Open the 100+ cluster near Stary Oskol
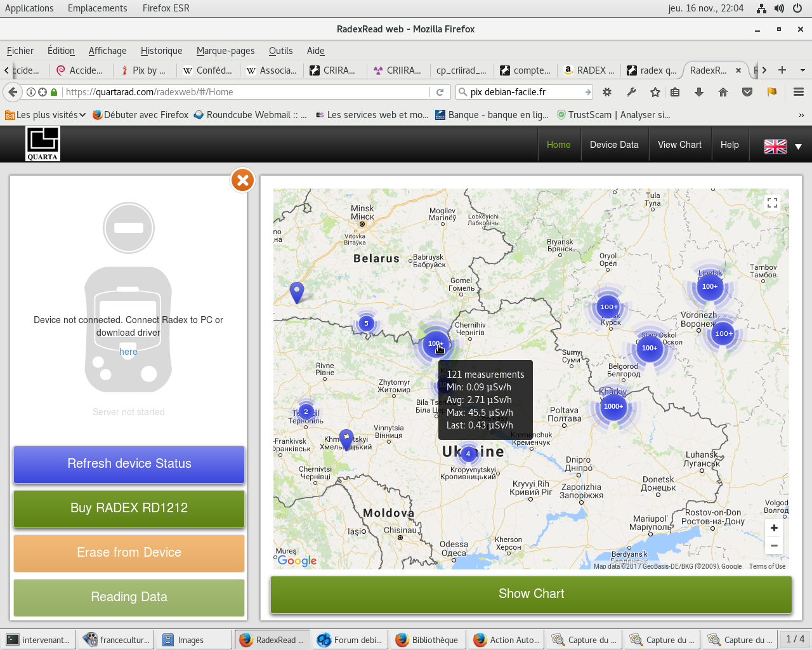The width and height of the screenshot is (812, 650). 650,348
